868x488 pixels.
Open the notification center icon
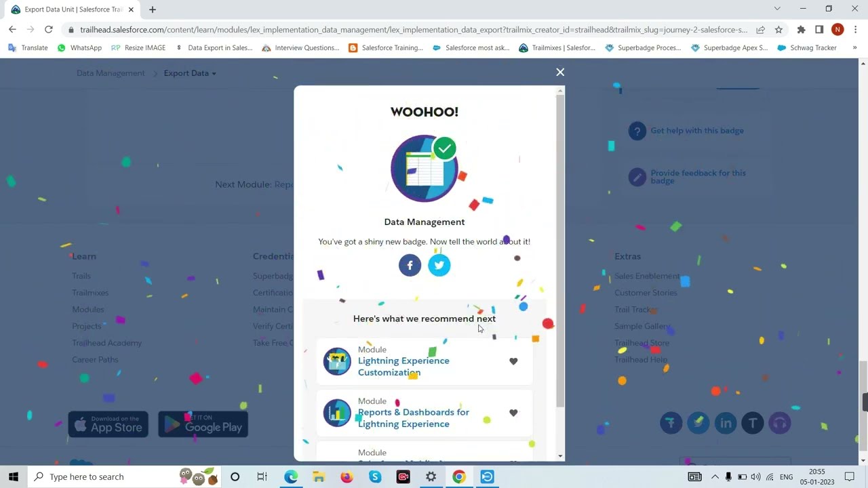850,476
